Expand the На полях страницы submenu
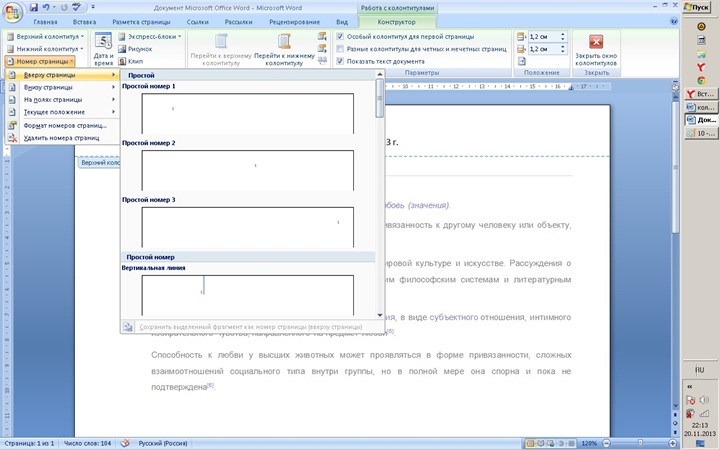This screenshot has width=720, height=450. [x=62, y=100]
